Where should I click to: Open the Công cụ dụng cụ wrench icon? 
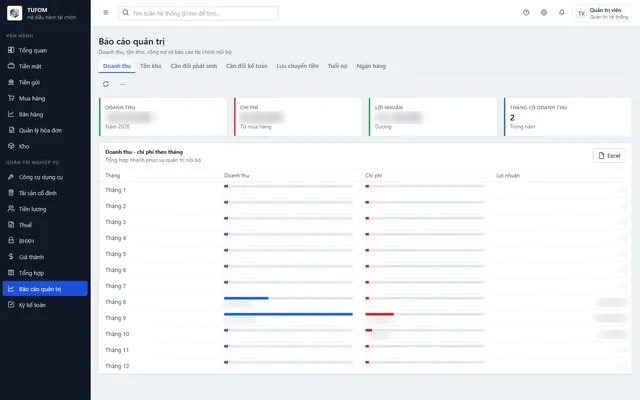pos(11,177)
